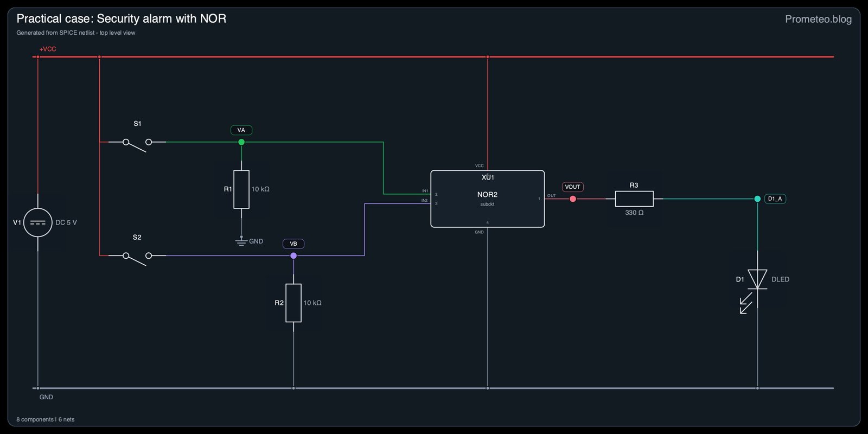This screenshot has width=868, height=434.
Task: Click the S1 label text
Action: [x=137, y=124]
